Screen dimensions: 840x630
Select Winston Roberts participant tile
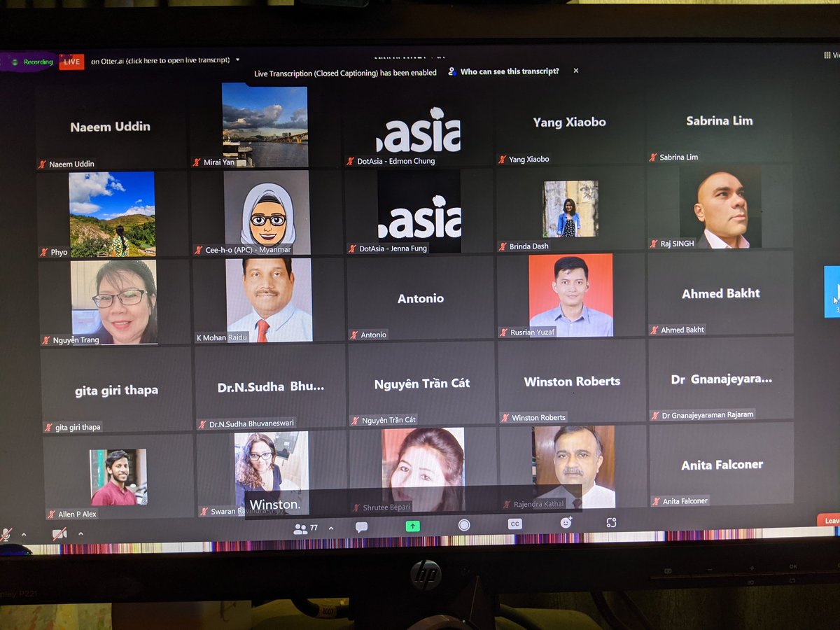click(572, 382)
